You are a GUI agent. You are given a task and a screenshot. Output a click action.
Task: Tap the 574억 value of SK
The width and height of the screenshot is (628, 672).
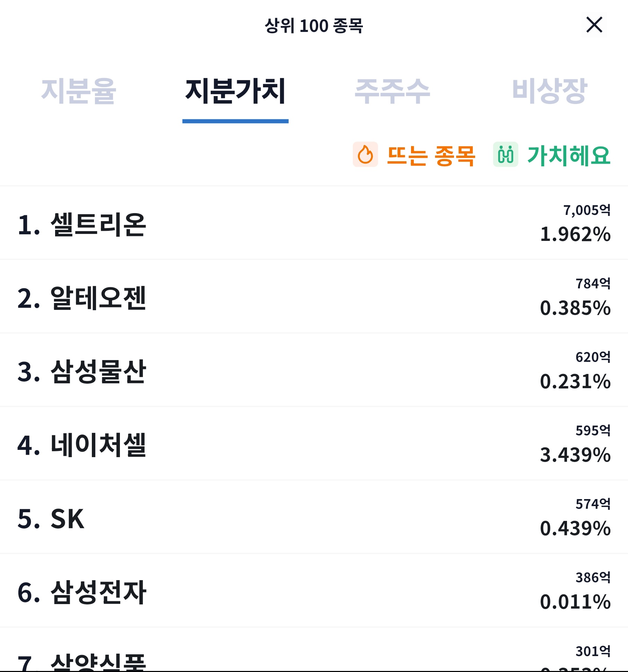point(593,504)
